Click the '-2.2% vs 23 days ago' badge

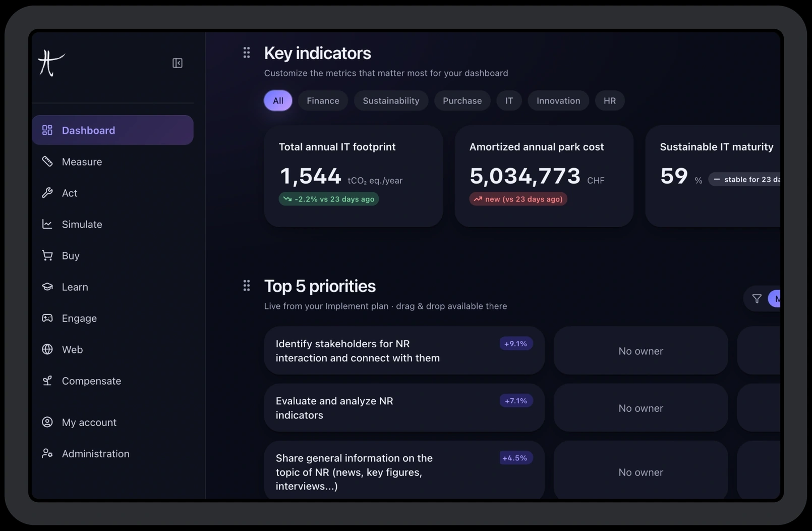(x=329, y=199)
